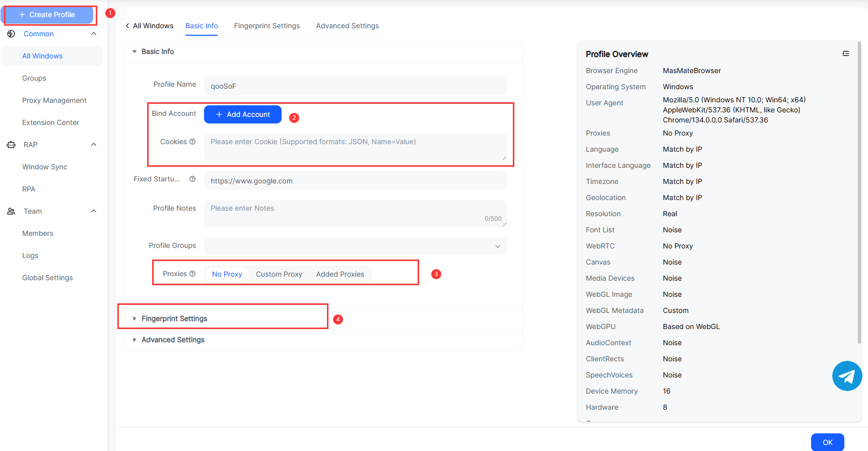This screenshot has width=868, height=451.
Task: Select the Added Proxies option
Action: click(340, 274)
